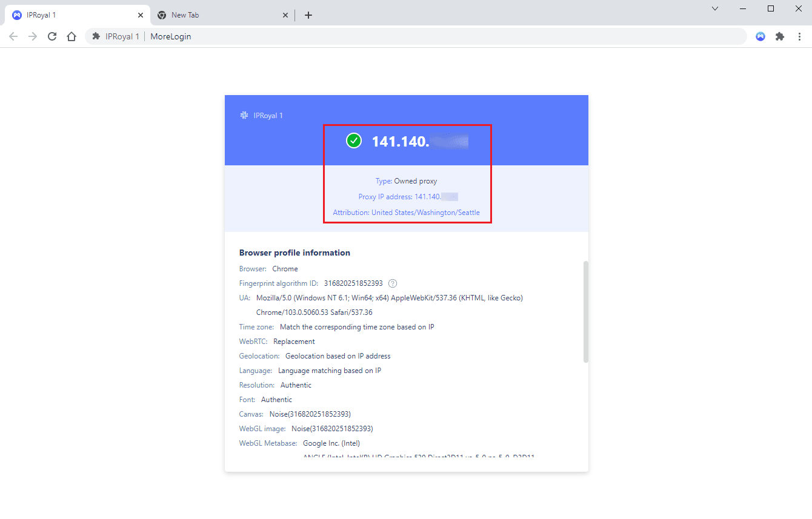Click the profile information scrollbar

click(586, 312)
